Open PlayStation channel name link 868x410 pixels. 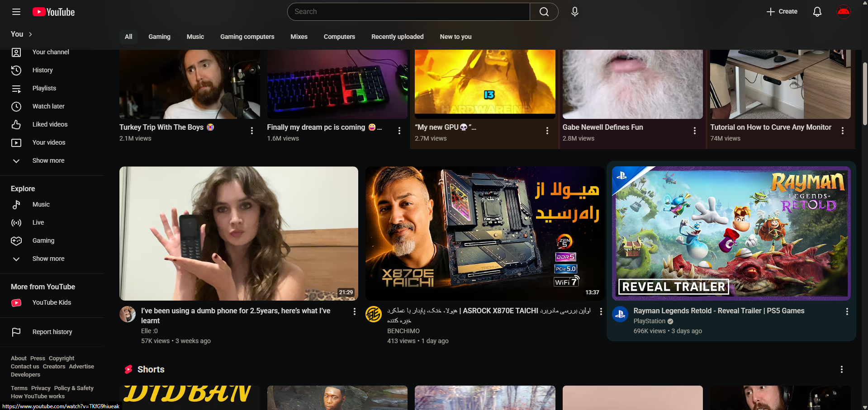(x=650, y=321)
